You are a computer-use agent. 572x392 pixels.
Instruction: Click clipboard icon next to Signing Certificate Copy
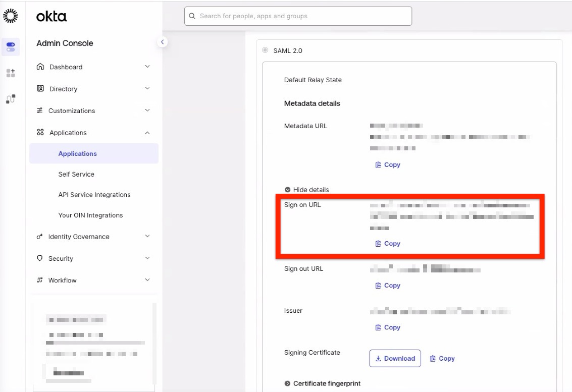433,359
